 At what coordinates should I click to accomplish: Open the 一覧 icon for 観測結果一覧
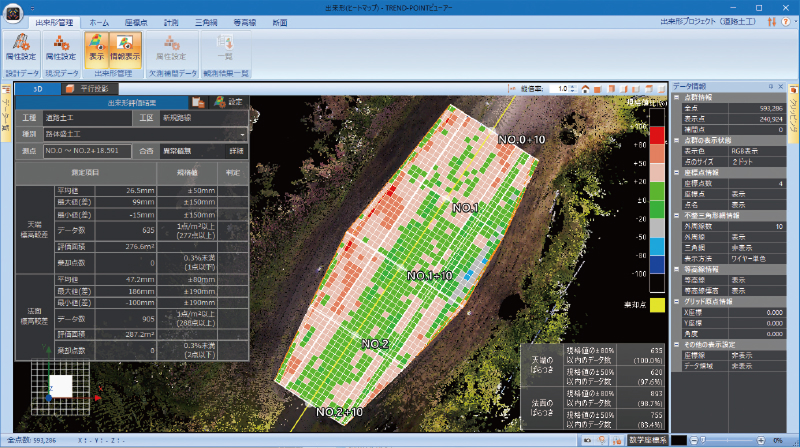pyautogui.click(x=226, y=47)
